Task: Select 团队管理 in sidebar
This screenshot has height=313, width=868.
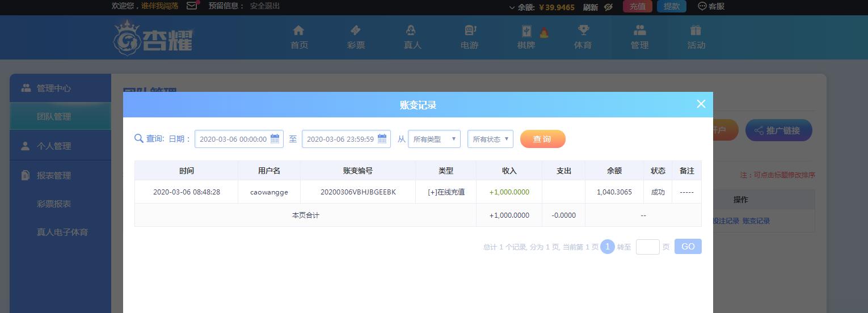Action: point(60,116)
